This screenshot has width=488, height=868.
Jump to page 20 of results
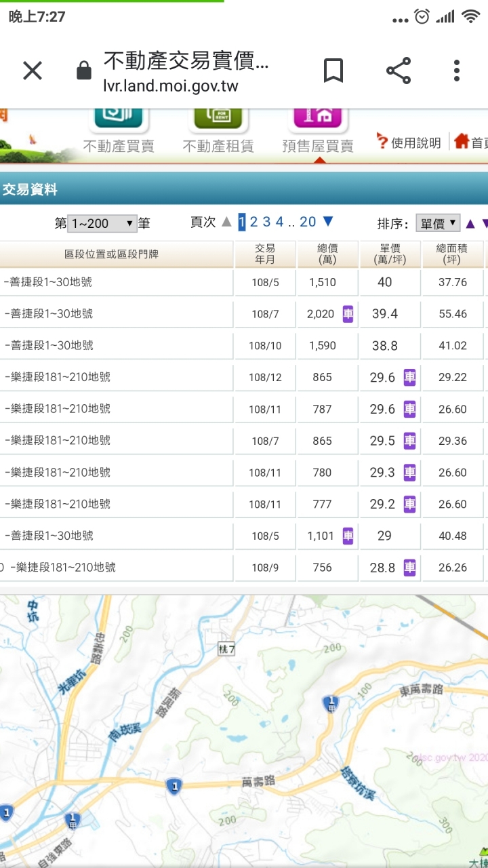(x=308, y=222)
